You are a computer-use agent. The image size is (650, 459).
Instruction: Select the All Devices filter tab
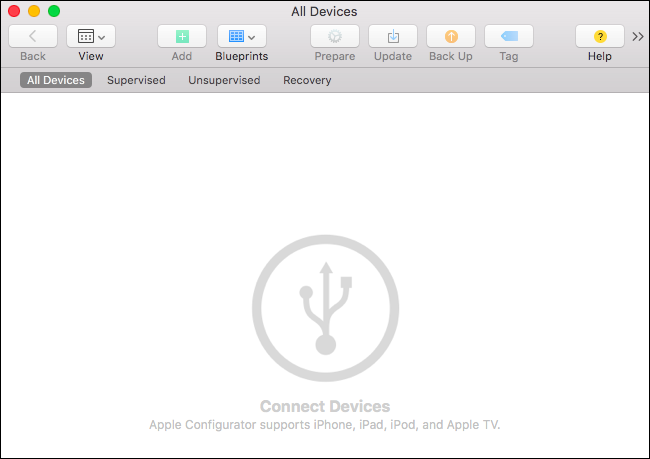(56, 80)
